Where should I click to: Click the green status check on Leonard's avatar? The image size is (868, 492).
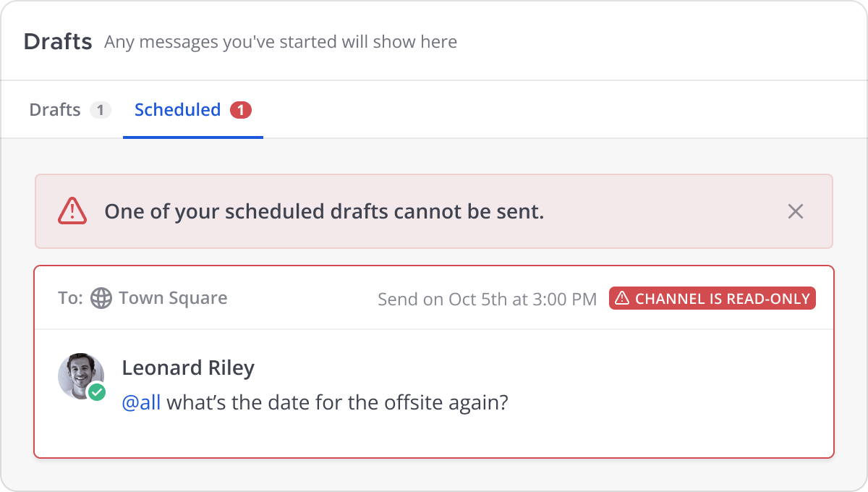(96, 392)
